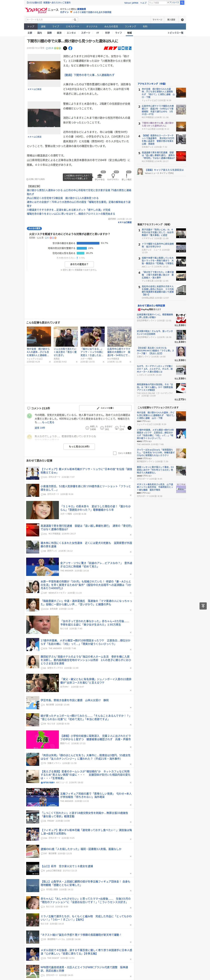Click the search magnifier button next to keyword field
This screenshot has width=210, height=980.
pyautogui.click(x=75, y=19)
